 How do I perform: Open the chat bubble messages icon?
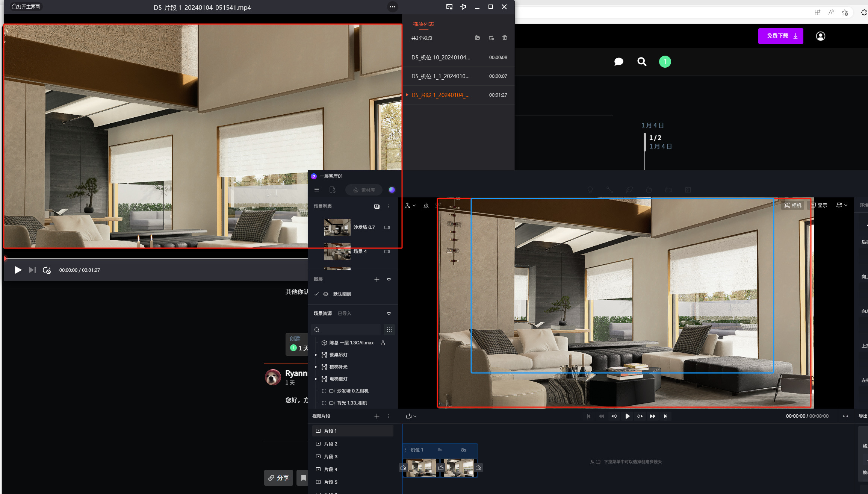618,62
